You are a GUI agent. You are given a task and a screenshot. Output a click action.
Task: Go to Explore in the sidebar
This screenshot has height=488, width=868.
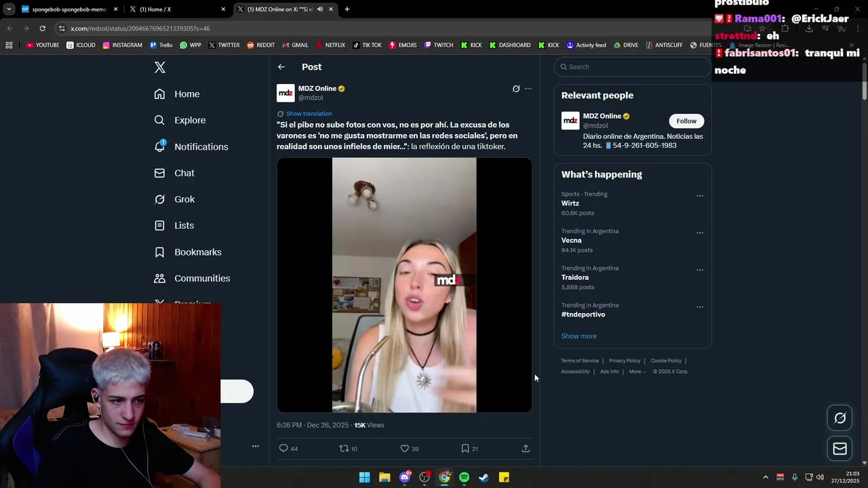click(x=180, y=120)
